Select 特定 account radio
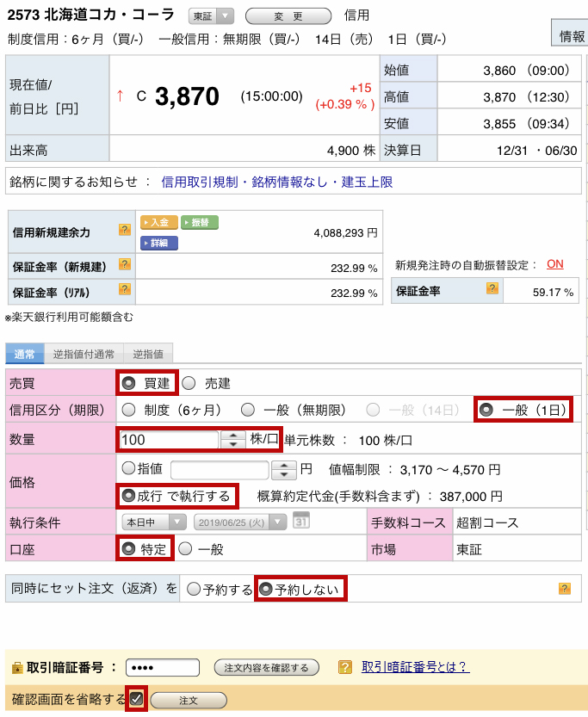The image size is (588, 717). pos(128,549)
